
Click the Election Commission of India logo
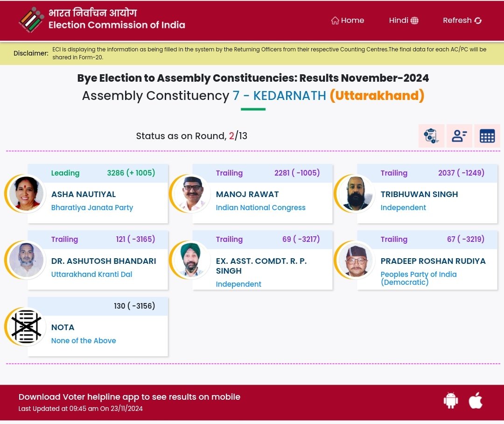point(32,20)
